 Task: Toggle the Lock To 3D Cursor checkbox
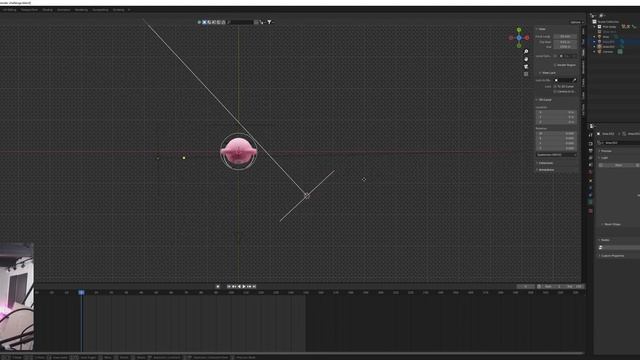point(555,87)
